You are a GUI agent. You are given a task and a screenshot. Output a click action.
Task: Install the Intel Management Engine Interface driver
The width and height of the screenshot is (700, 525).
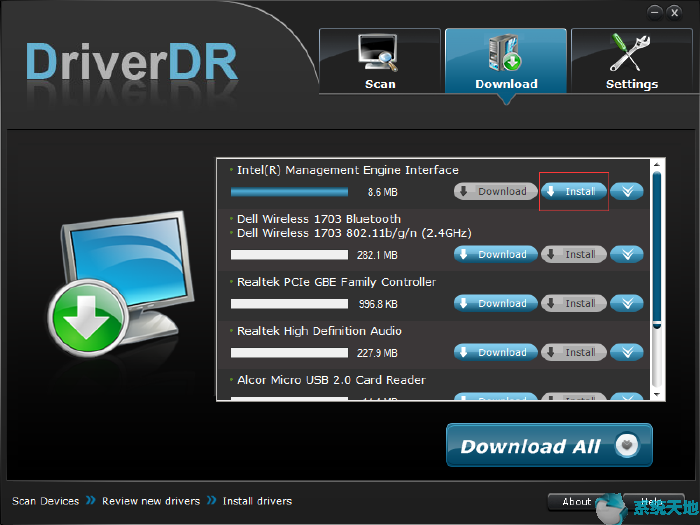pos(574,191)
